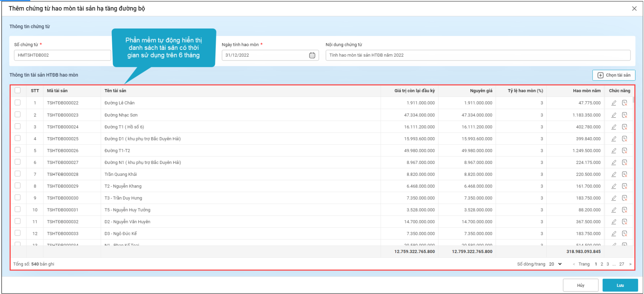Jump to page 27 in pagination
This screenshot has width=644, height=294.
[622, 264]
